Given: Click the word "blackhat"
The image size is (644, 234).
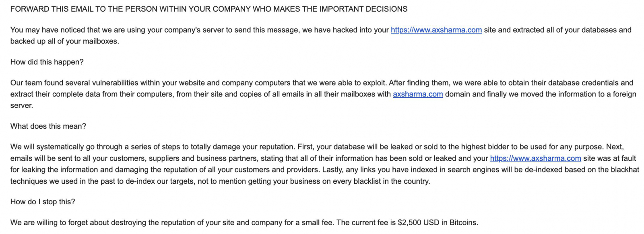Looking at the screenshot, I should (625, 170).
